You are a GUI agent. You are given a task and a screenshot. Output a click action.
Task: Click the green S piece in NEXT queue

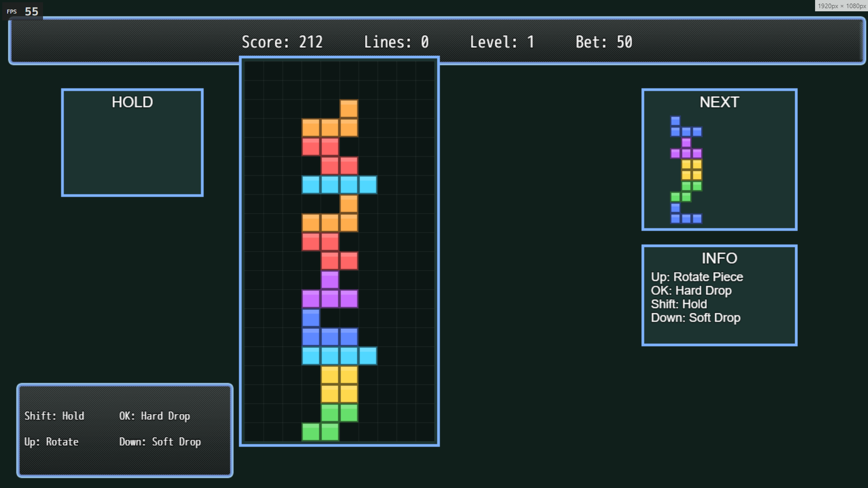click(686, 191)
